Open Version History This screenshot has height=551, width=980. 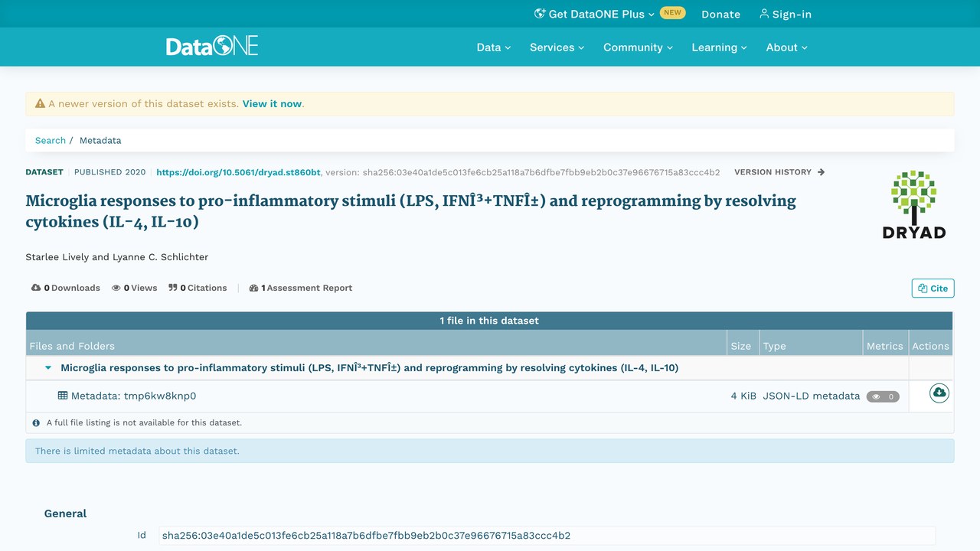[779, 172]
